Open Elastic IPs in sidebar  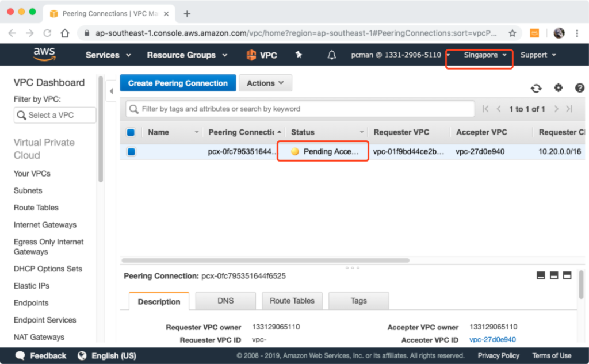pos(32,286)
